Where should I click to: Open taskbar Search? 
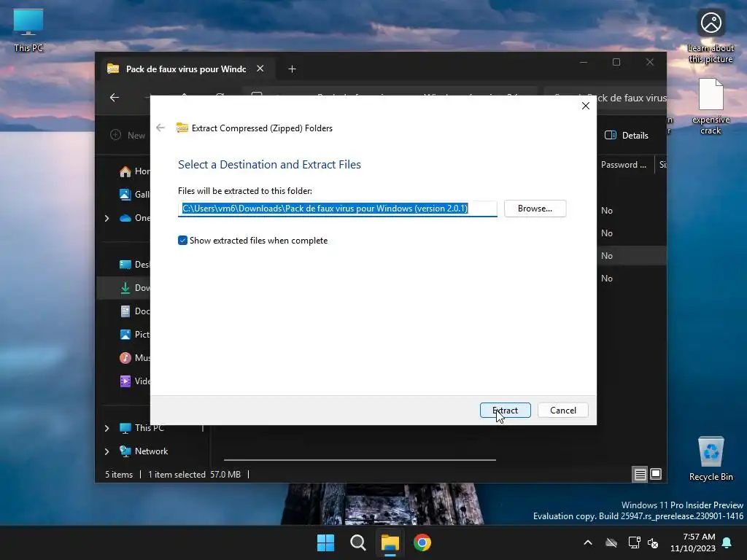tap(357, 542)
